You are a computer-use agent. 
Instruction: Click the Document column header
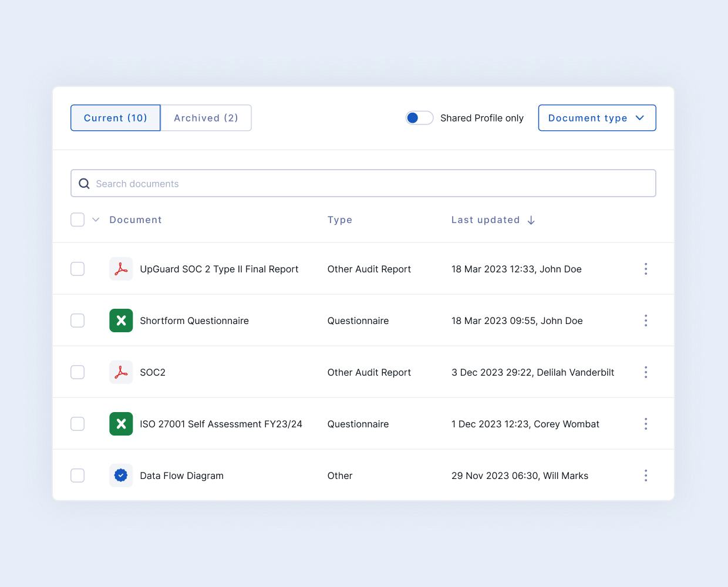(x=136, y=220)
